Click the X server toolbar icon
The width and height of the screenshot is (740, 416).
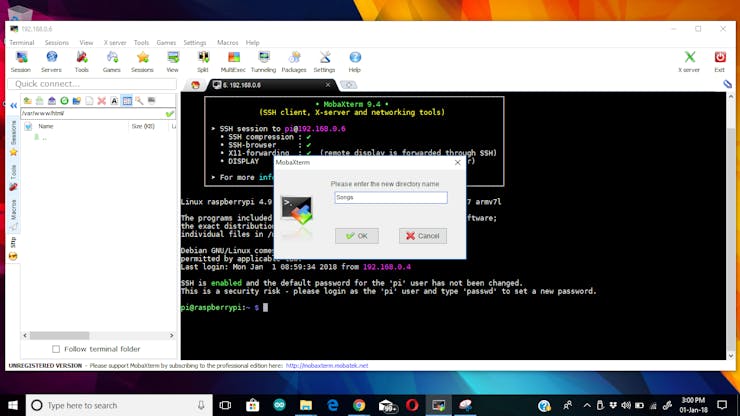(x=689, y=62)
